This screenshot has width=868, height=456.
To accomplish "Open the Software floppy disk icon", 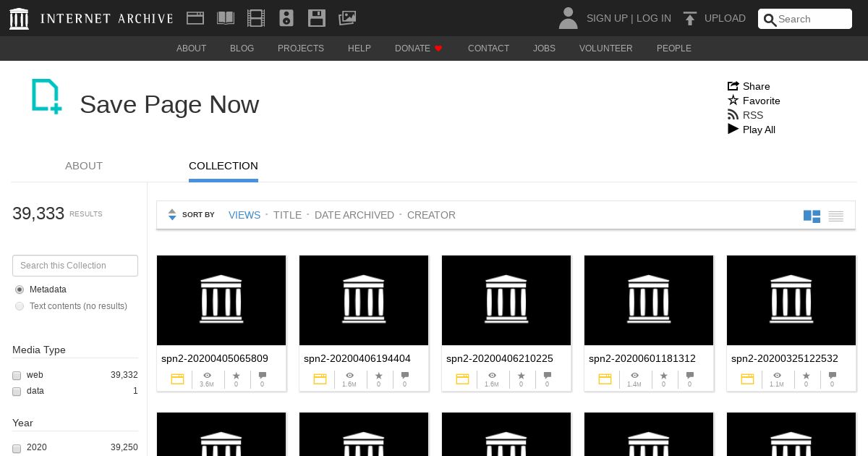I will (x=317, y=18).
